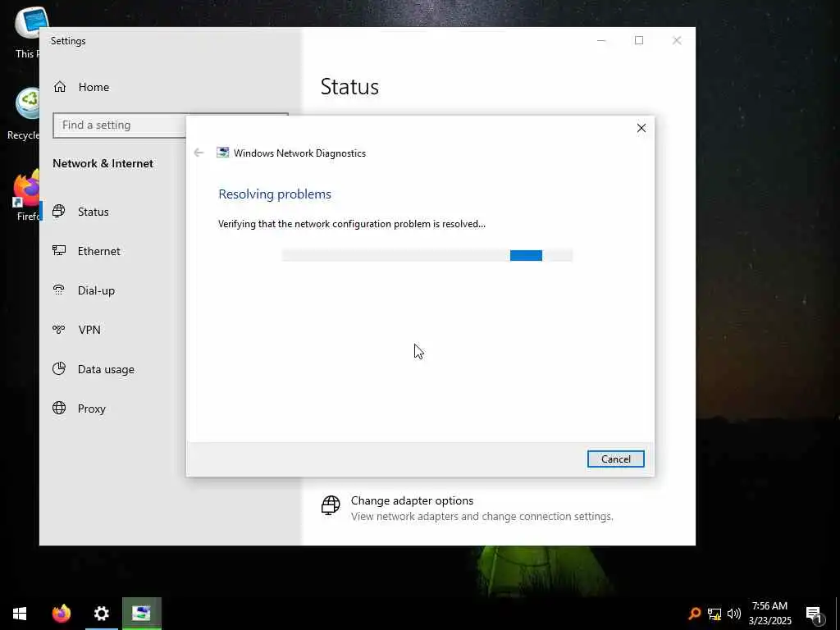Minimize the Settings window
840x630 pixels.
pyautogui.click(x=601, y=41)
